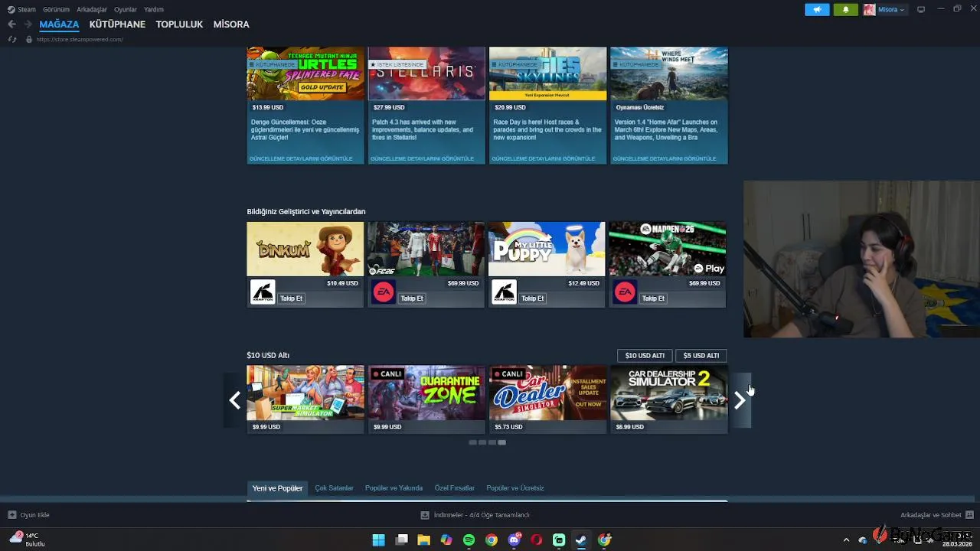The height and width of the screenshot is (551, 980).
Task: Reload the store page
Action: 11,39
